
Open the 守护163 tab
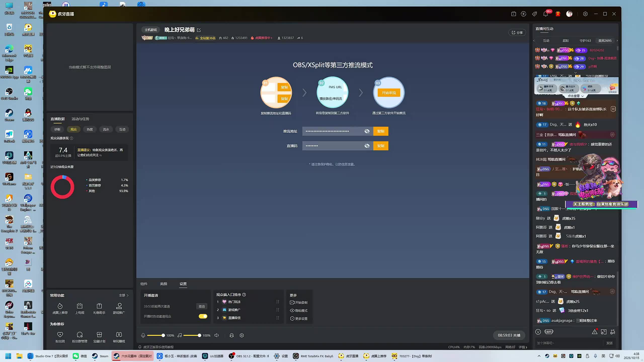585,40
